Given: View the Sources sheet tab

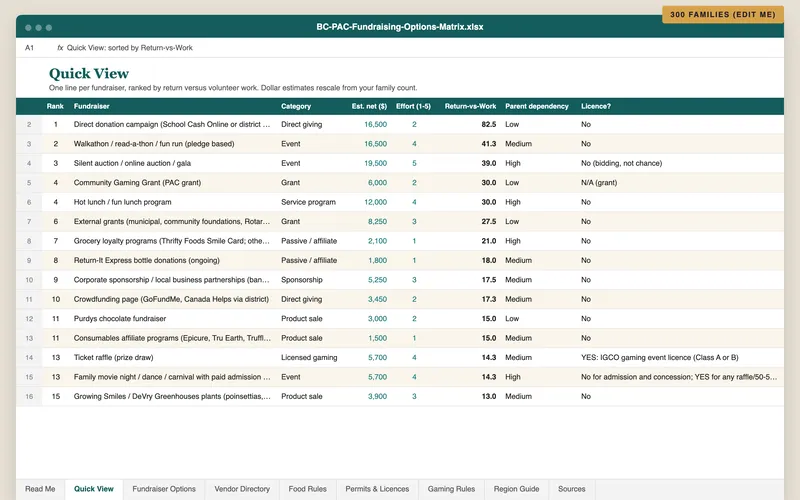Looking at the screenshot, I should 571,489.
